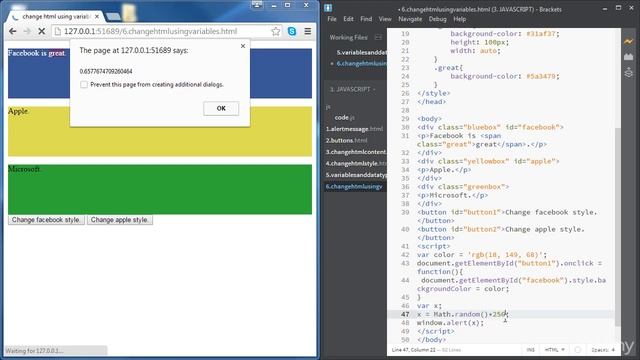Click the 'window.alert(x);' code line
This screenshot has width=640, height=360.
450,322
